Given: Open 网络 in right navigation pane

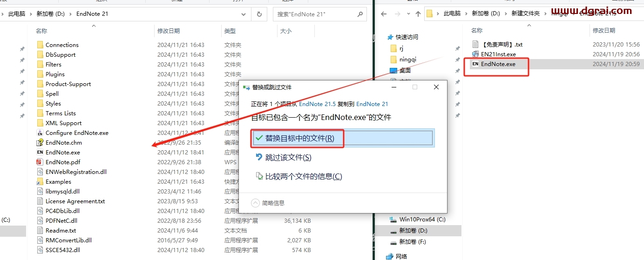Looking at the screenshot, I should coord(401,256).
